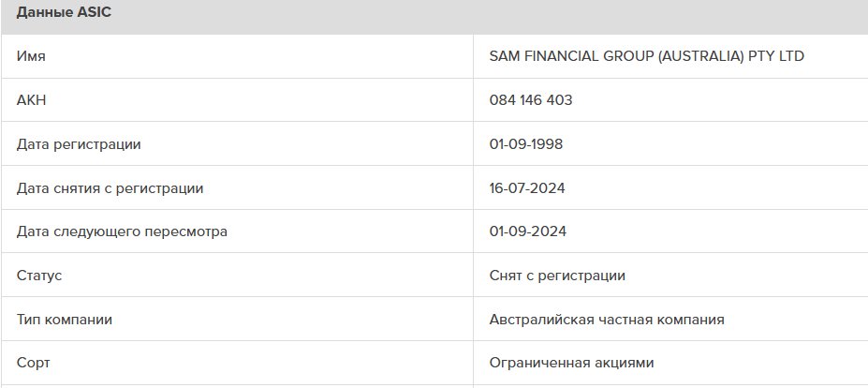The height and width of the screenshot is (388, 868).
Task: Select the registration date 01-09-1998
Action: click(x=526, y=144)
